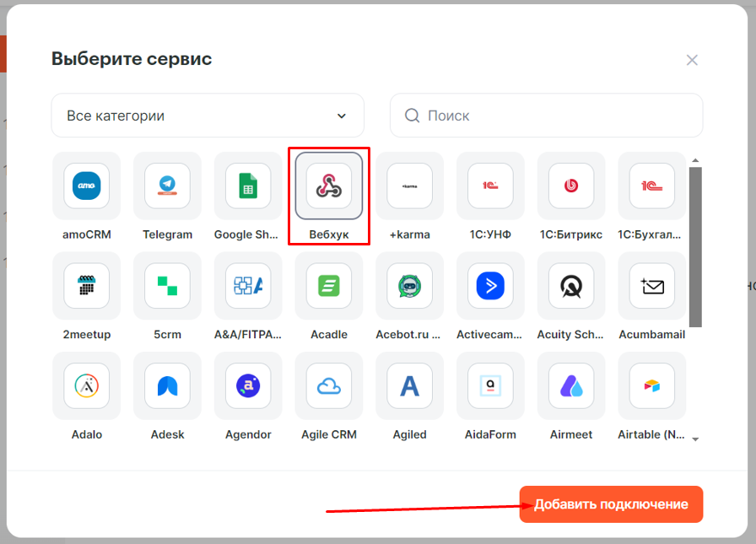Choose the 1С:Битрикс service icon

571,186
